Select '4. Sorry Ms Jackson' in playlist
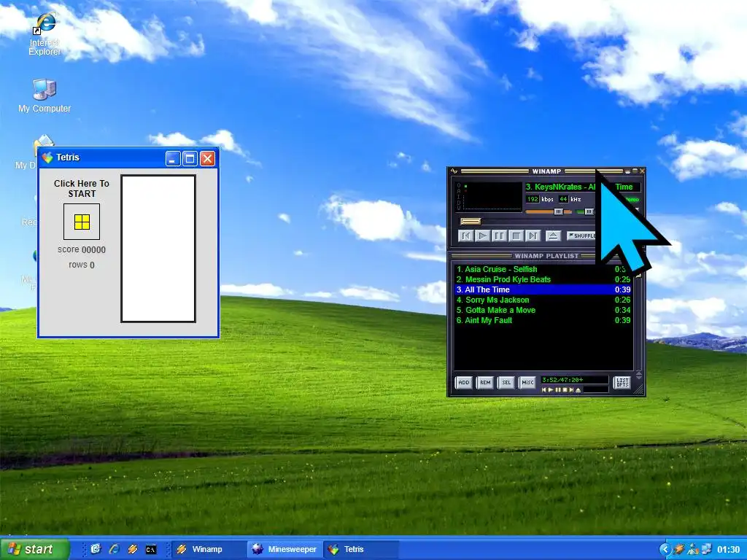 point(543,300)
